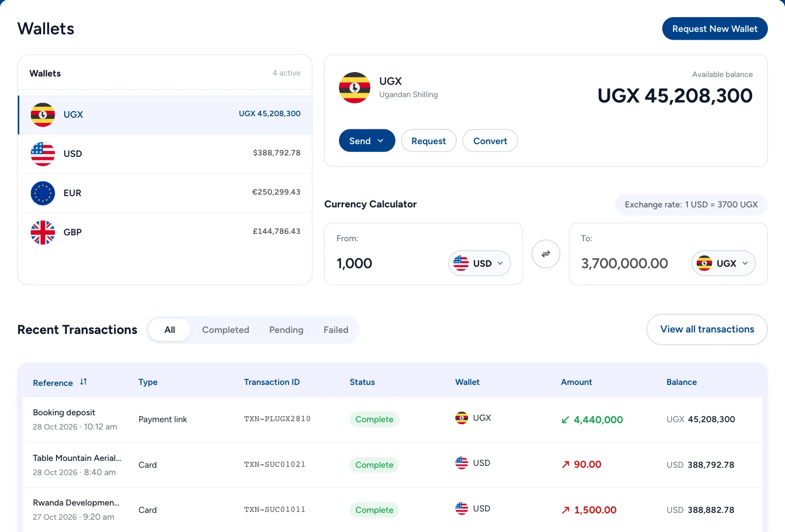The image size is (785, 532).
Task: Click the large Ugandan flag in balance card
Action: coord(354,88)
